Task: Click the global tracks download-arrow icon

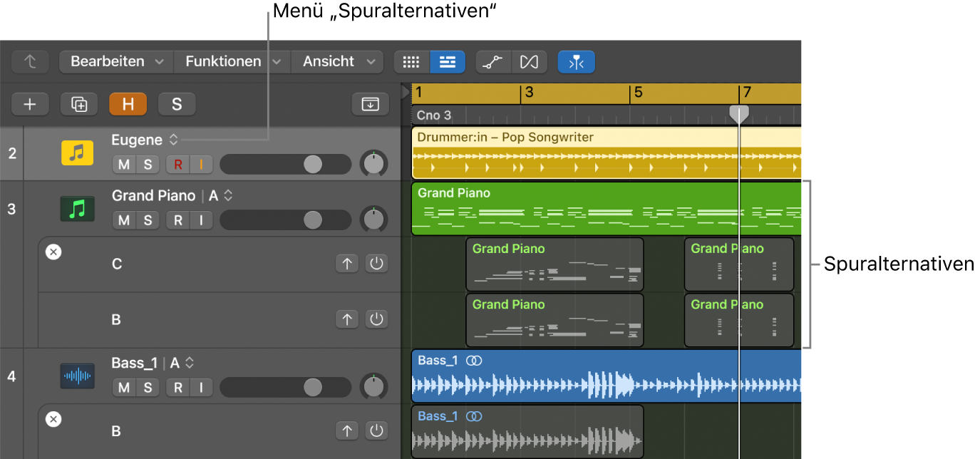Action: 371,104
